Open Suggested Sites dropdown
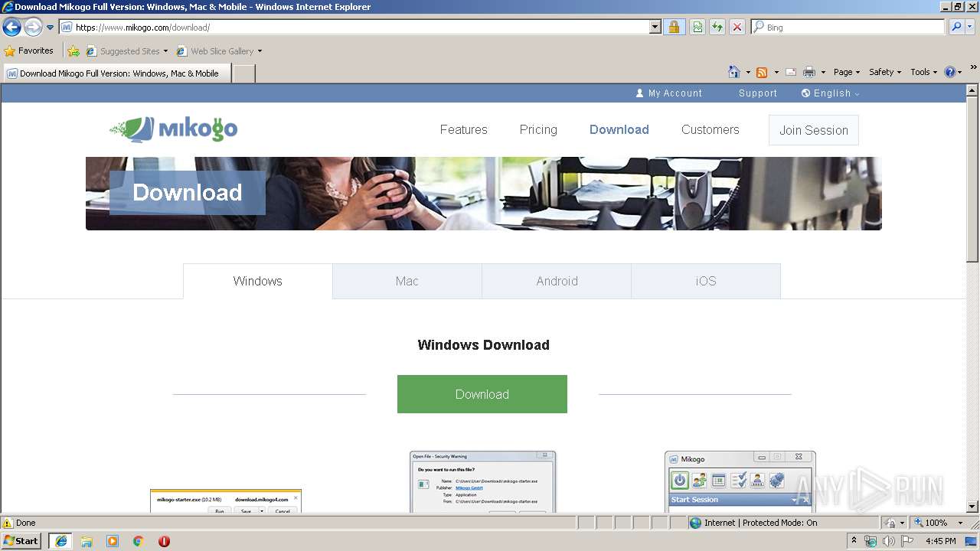This screenshot has height=551, width=980. pos(127,51)
